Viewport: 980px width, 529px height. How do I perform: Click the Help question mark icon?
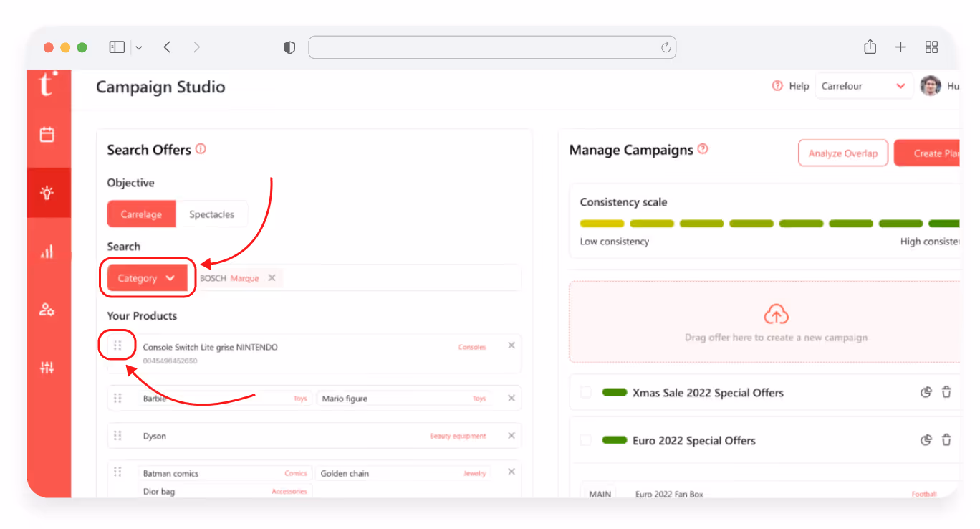[x=777, y=86]
